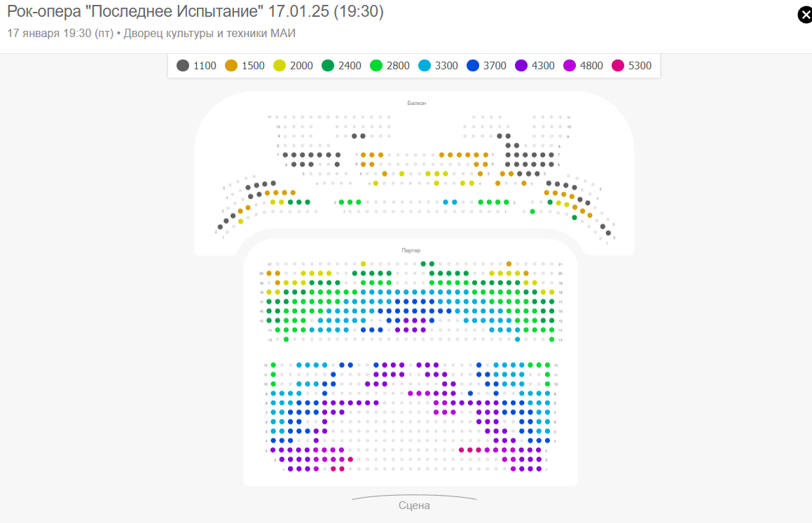Select first green seat in parterre row 12

click(273, 365)
